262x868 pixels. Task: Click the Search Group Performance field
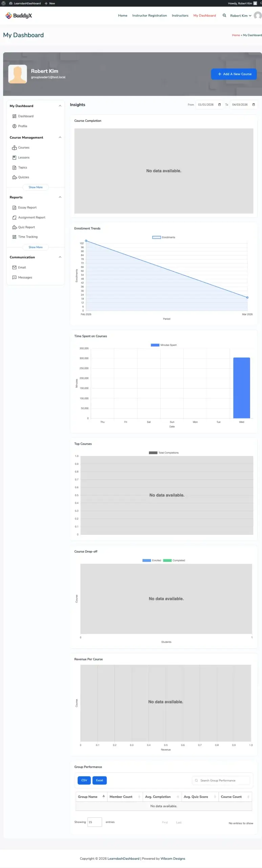(x=221, y=780)
